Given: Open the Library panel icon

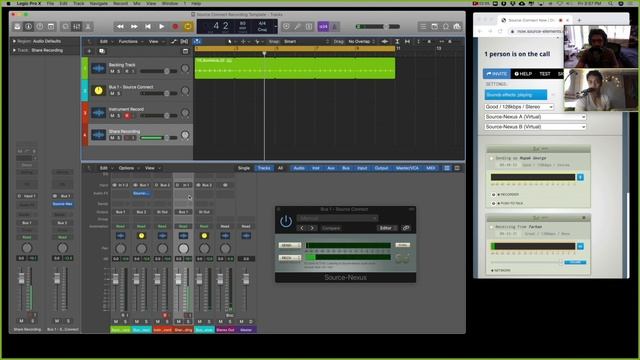Looking at the screenshot, I should pos(17,27).
